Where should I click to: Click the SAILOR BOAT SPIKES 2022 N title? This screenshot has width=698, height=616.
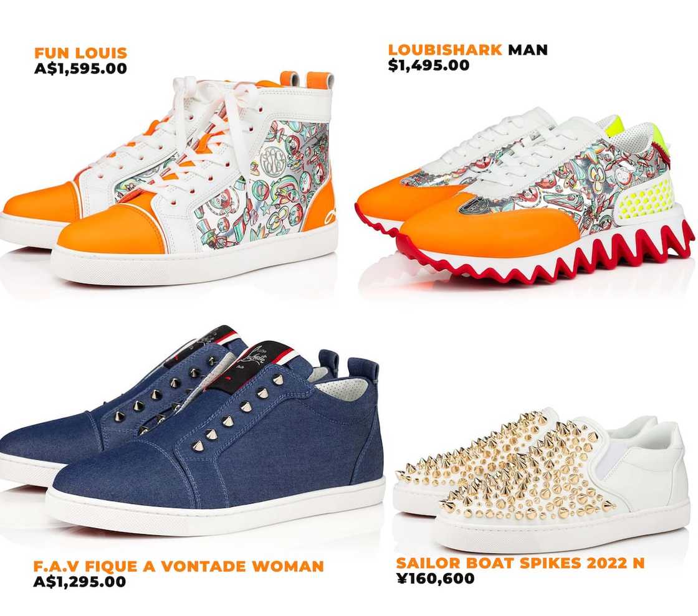(x=520, y=562)
